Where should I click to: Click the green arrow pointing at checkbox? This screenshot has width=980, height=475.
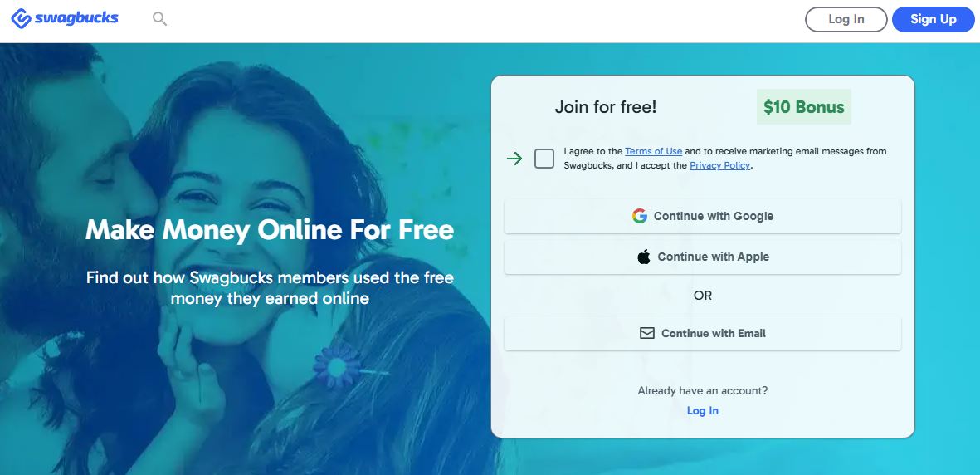coord(514,159)
